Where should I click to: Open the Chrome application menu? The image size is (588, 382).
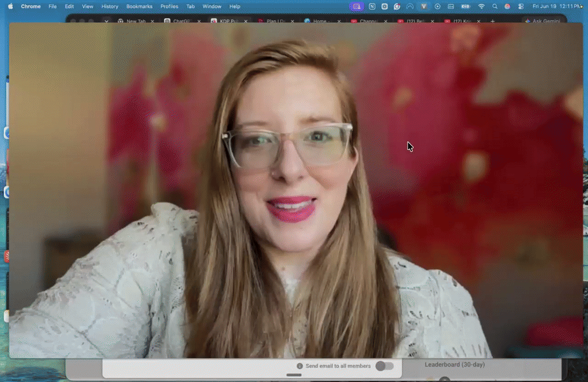click(31, 6)
